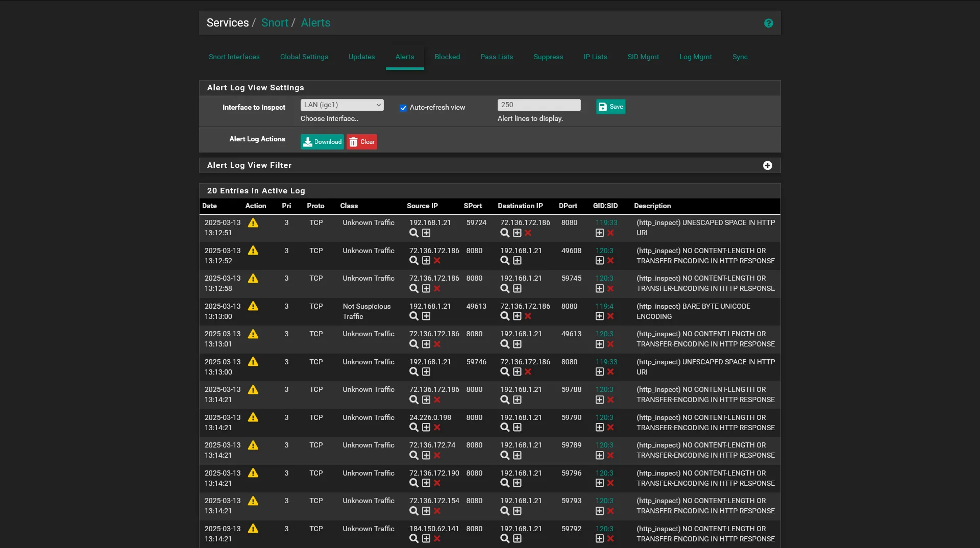Expand the Alert Log View Filter panel
This screenshot has width=980, height=548.
click(767, 165)
